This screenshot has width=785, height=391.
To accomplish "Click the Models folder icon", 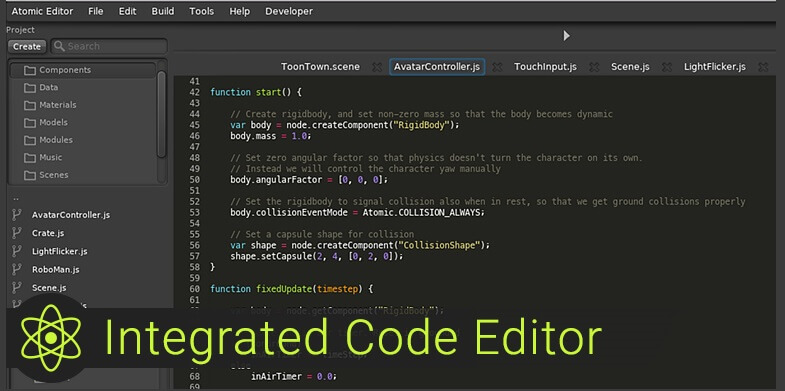I will [30, 123].
